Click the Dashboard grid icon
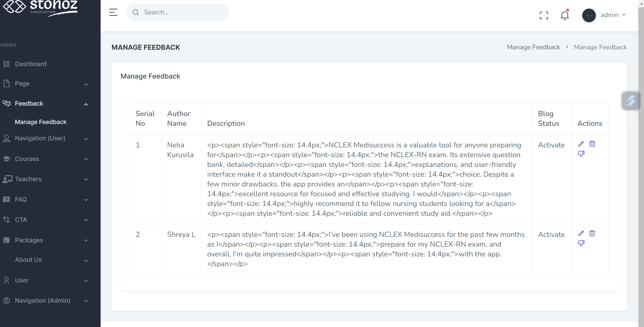This screenshot has width=644, height=327. click(7, 64)
